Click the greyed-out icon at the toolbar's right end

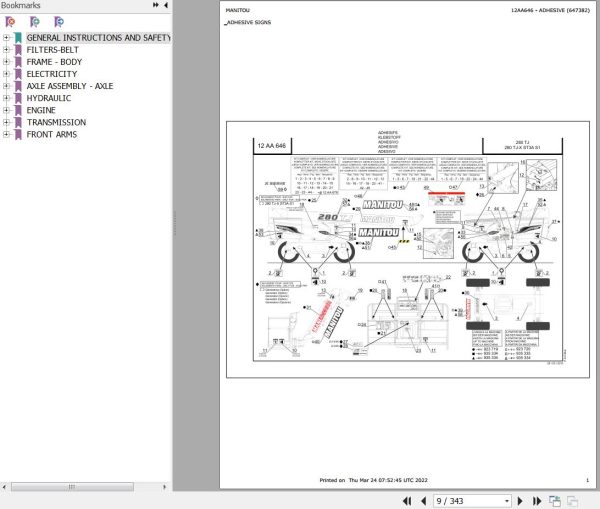pyautogui.click(x=572, y=501)
